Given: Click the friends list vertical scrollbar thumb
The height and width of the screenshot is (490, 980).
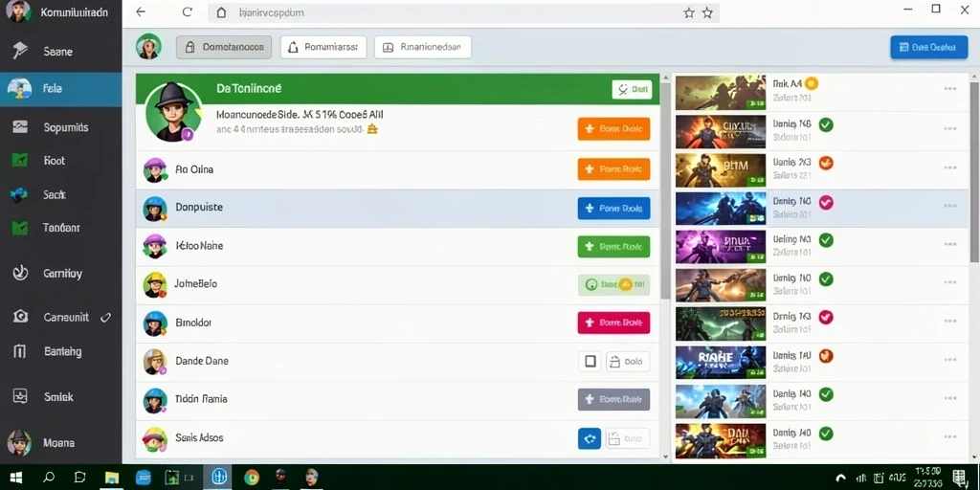Looking at the screenshot, I should point(666,190).
